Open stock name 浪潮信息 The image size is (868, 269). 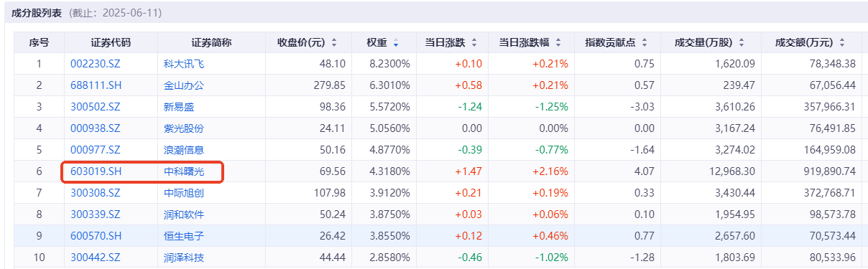[x=184, y=150]
